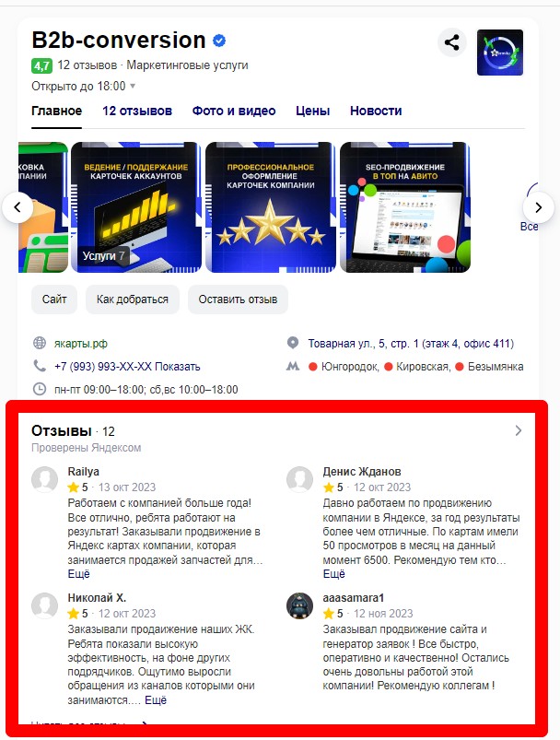Screen dimensions: 560x740
Task: Click the location pin icon beside address
Action: [293, 343]
